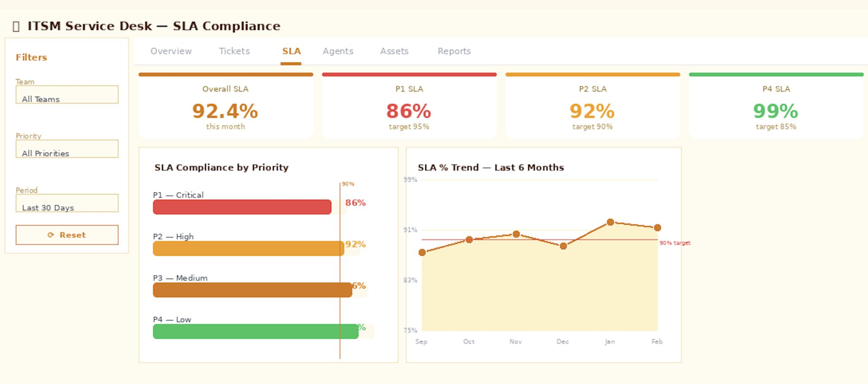Open the Period dropdown set to Last 30 Days
This screenshot has height=384, width=868.
pos(67,204)
